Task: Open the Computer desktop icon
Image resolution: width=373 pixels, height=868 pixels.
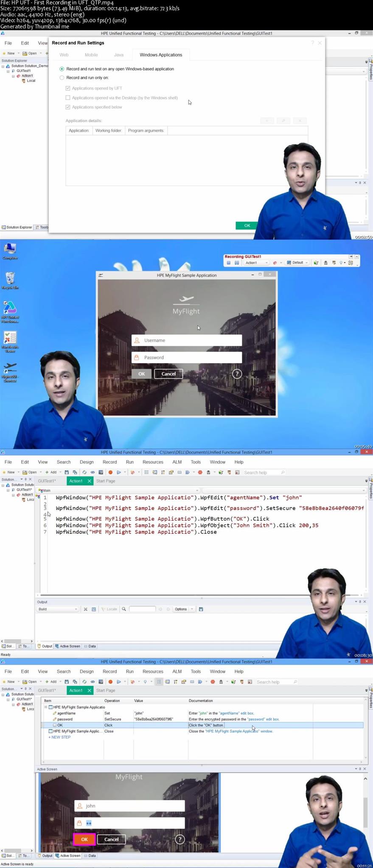Action: (x=10, y=251)
